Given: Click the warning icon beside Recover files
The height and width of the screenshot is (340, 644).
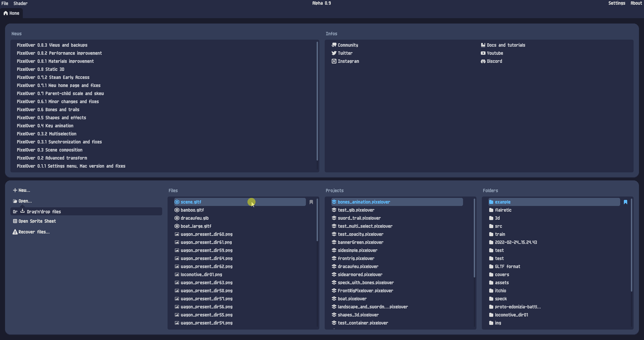Looking at the screenshot, I should (15, 232).
